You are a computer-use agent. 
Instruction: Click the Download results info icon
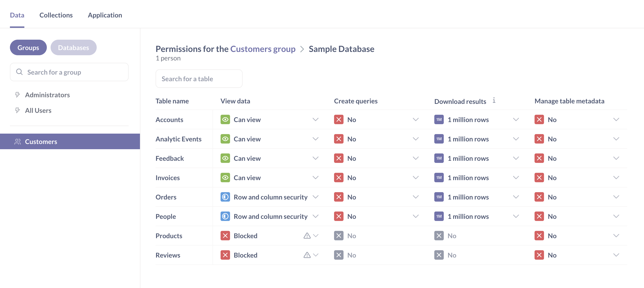click(494, 101)
